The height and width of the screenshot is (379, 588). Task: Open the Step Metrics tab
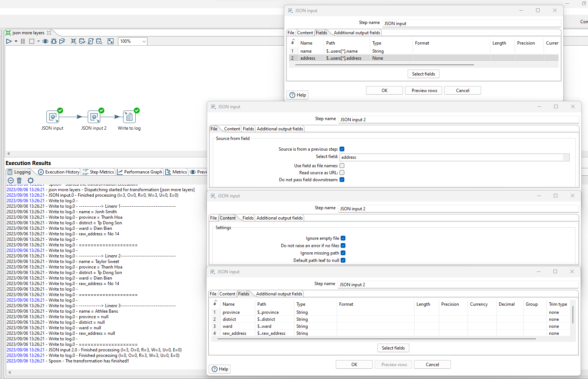98,172
